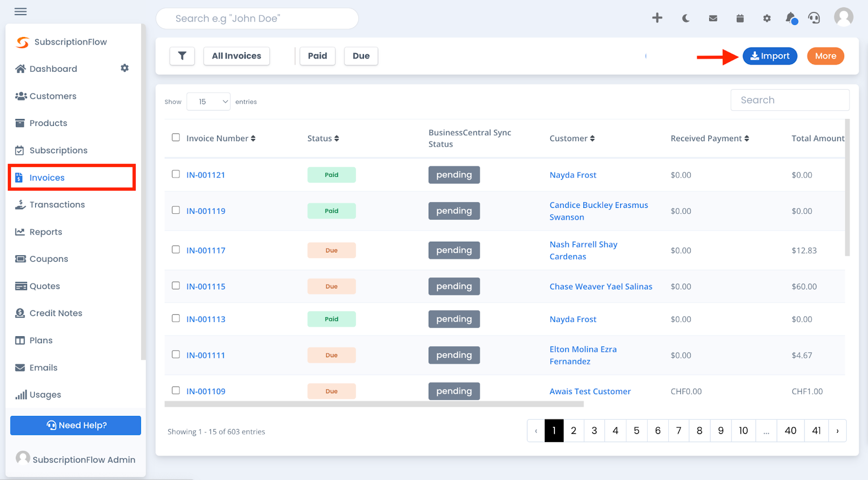Image resolution: width=868 pixels, height=480 pixels.
Task: Go to pagination page 2
Action: click(573, 431)
